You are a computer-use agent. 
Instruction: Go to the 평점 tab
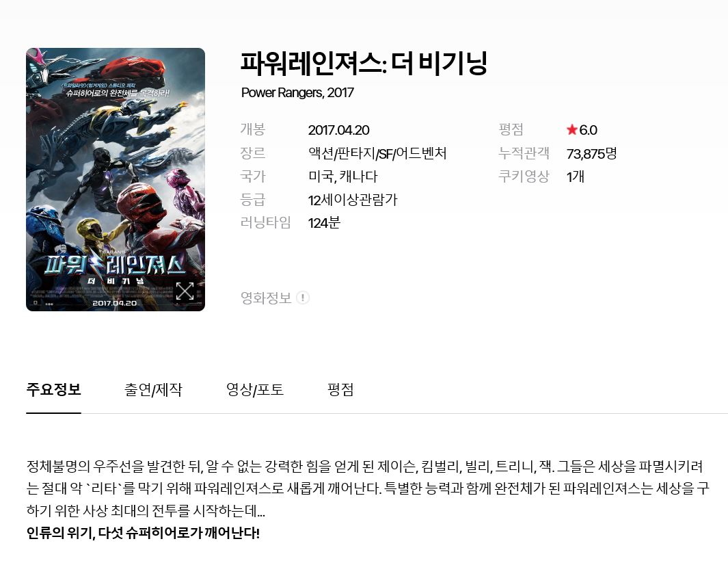point(340,389)
